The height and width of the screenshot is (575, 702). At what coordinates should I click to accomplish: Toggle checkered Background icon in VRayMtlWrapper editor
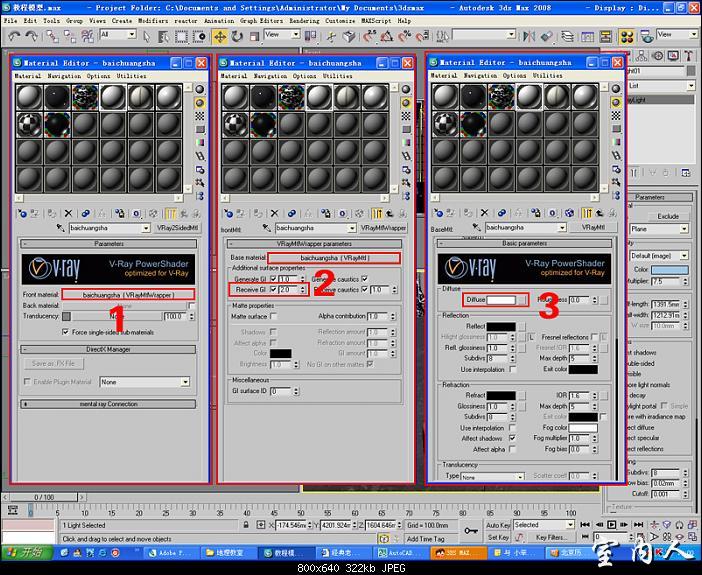pyautogui.click(x=406, y=116)
